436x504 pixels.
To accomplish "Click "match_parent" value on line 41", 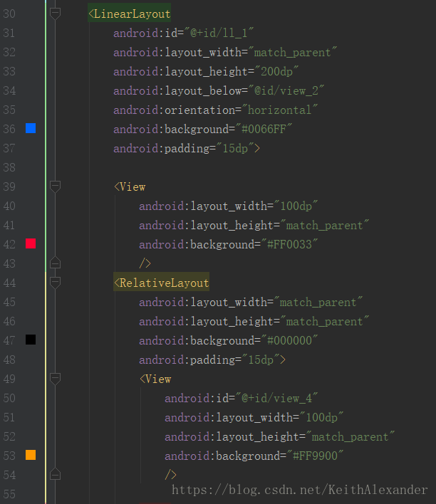I will [x=324, y=226].
